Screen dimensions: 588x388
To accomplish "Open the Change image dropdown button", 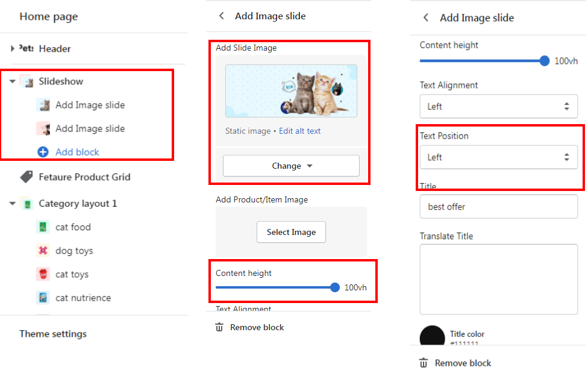I will 291,166.
